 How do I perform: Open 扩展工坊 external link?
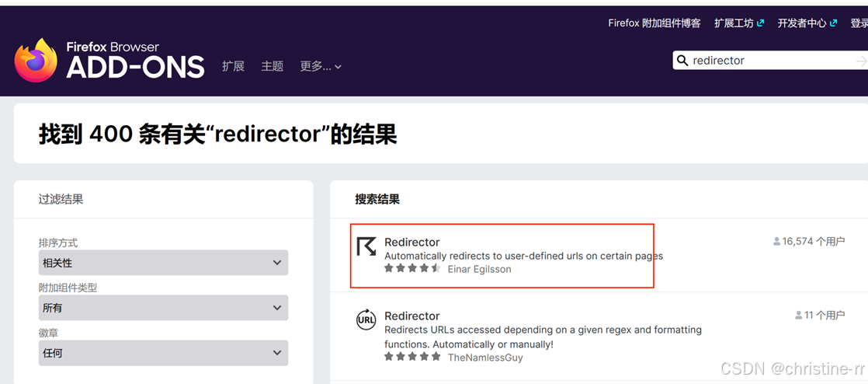pyautogui.click(x=739, y=23)
